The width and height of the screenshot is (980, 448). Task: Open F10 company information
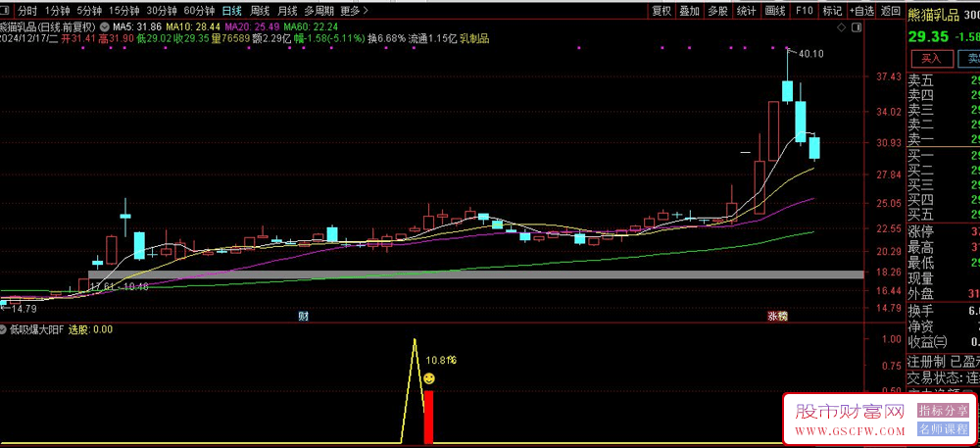click(804, 11)
